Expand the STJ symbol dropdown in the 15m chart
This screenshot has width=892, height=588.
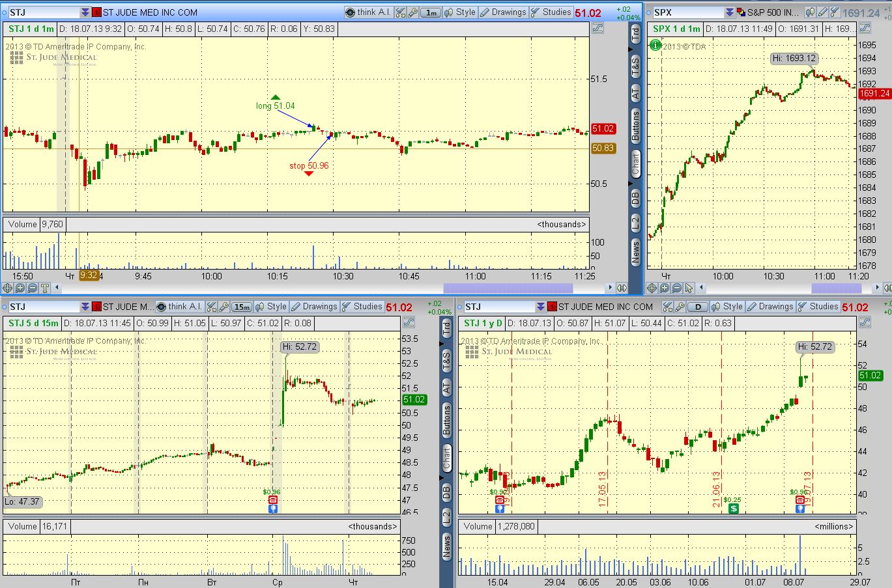(85, 307)
